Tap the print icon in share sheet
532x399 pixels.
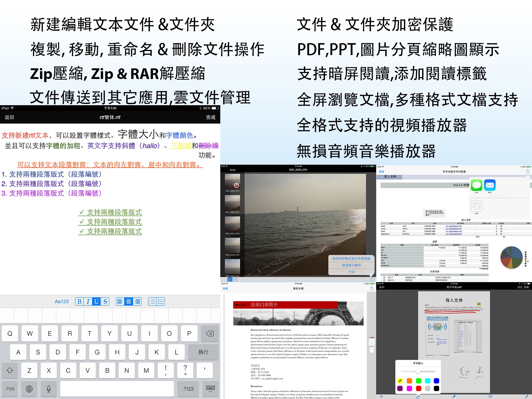tap(476, 206)
